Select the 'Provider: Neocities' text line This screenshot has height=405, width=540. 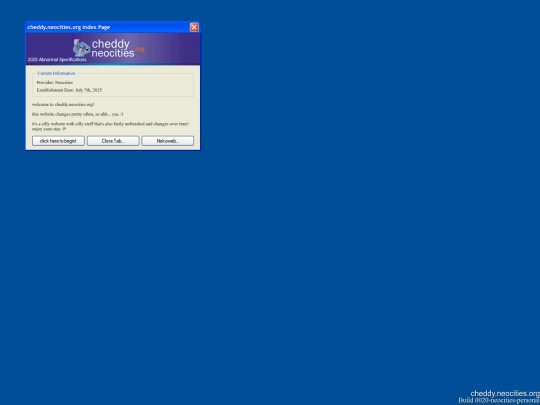point(55,83)
